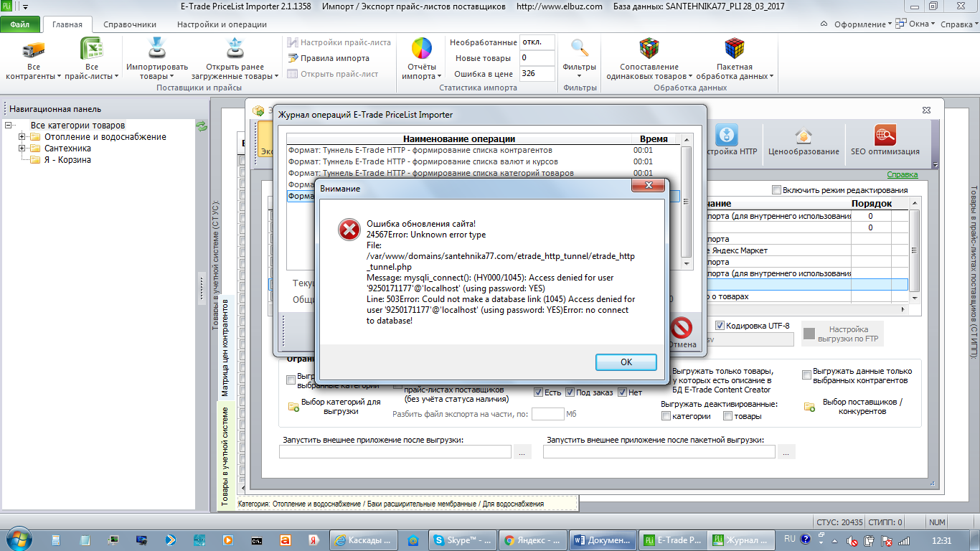This screenshot has width=980, height=551.
Task: Click the Все контрагенты truck icon
Action: pyautogui.click(x=33, y=50)
